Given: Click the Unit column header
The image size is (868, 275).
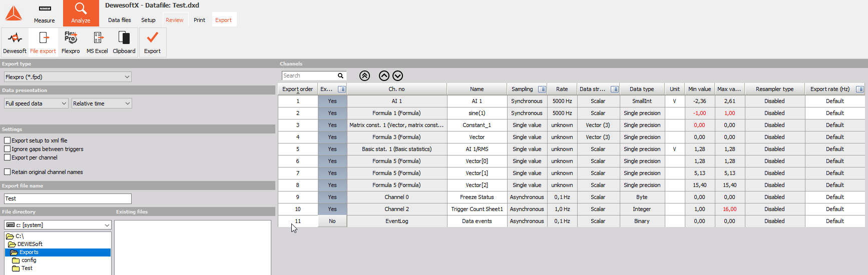Looking at the screenshot, I should click(675, 89).
